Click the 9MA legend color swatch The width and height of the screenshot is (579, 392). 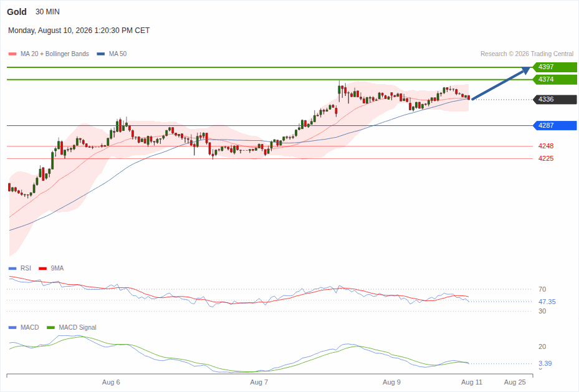pos(43,269)
